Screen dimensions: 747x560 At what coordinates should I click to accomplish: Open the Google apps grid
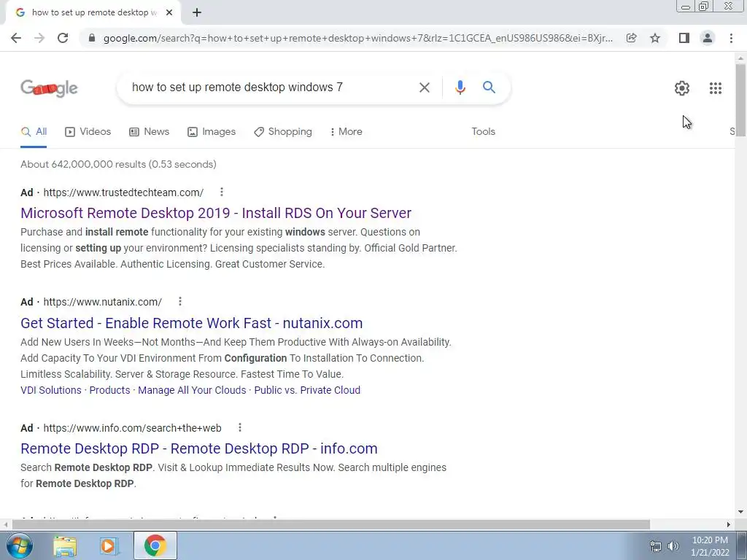pyautogui.click(x=715, y=88)
